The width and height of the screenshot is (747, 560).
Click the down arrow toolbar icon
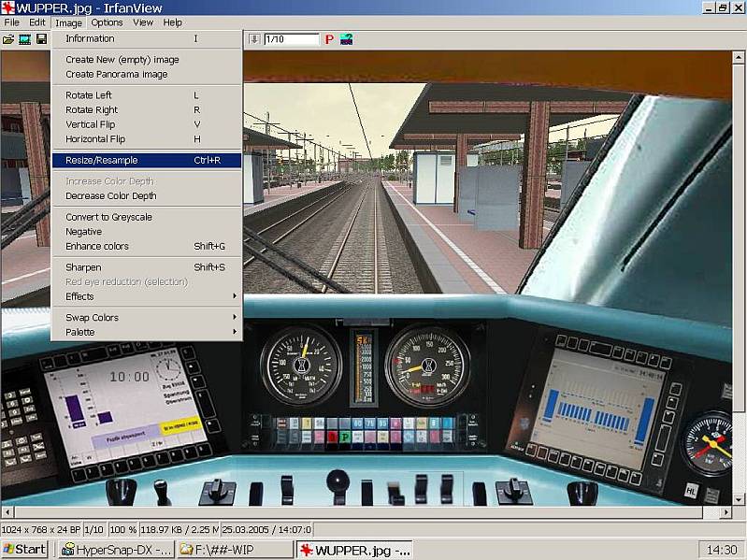point(254,39)
